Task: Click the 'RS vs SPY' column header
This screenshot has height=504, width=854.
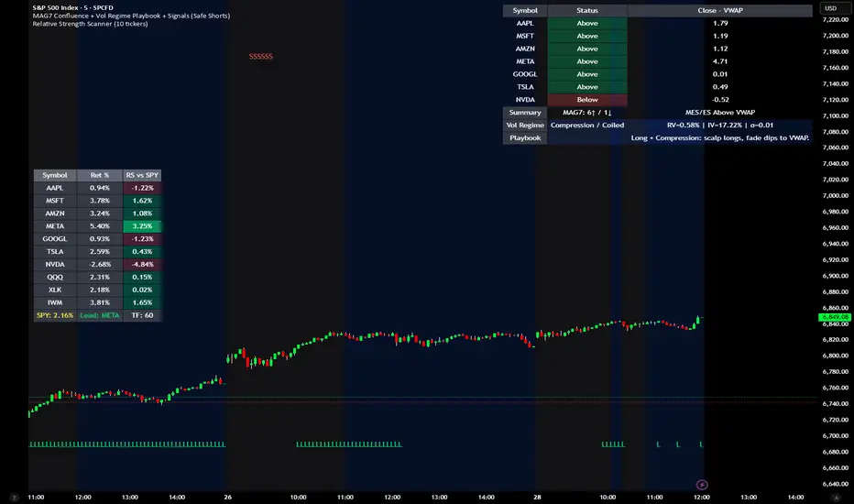Action: (142, 175)
